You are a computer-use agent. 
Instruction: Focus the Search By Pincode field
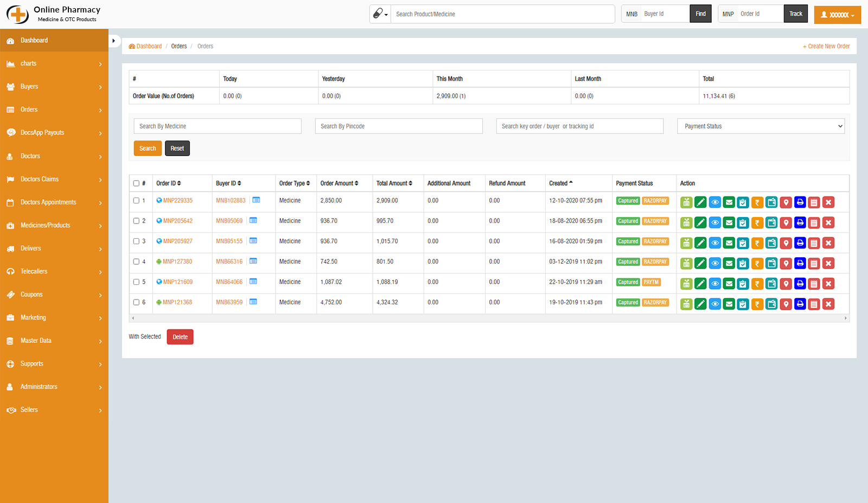[399, 126]
